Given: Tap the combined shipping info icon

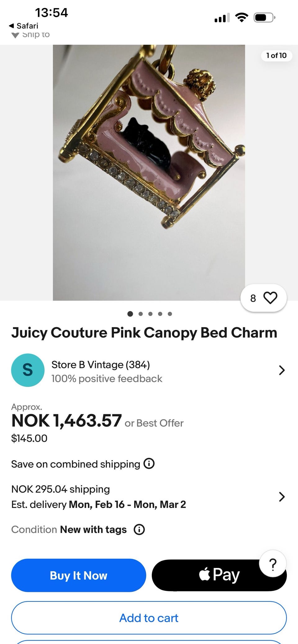Looking at the screenshot, I should pos(149,464).
